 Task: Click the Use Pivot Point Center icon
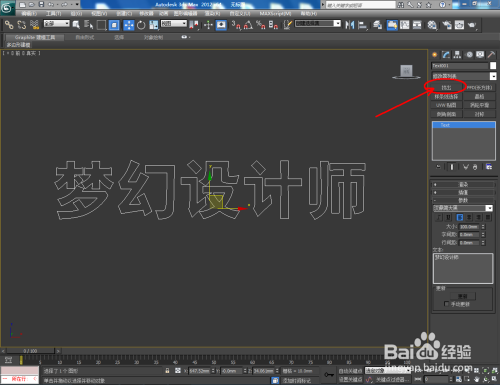194,25
